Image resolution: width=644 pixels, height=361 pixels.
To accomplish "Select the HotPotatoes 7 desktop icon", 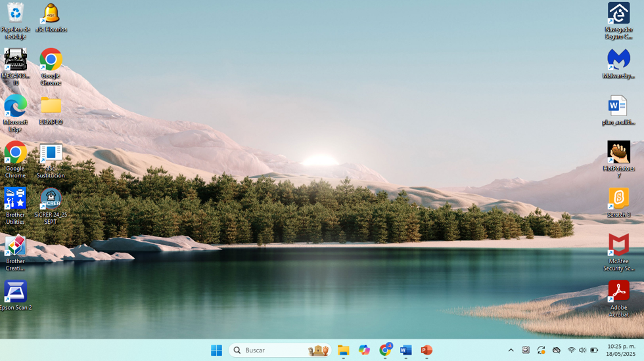I will 618,159.
